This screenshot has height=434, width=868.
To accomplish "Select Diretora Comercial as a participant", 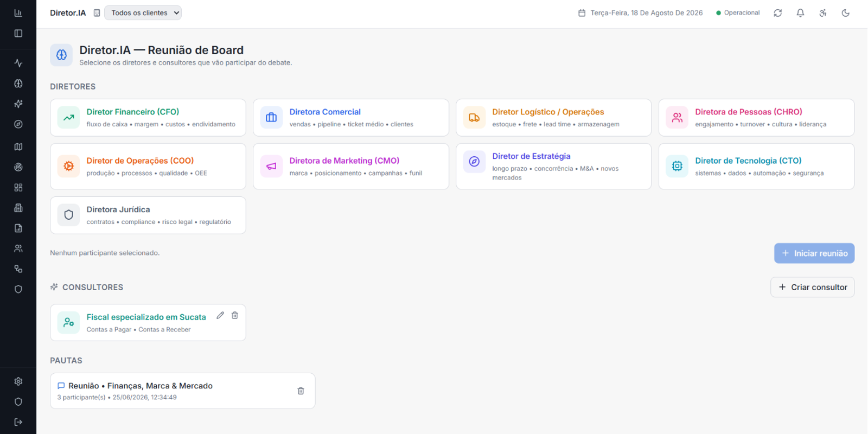I will (x=351, y=118).
